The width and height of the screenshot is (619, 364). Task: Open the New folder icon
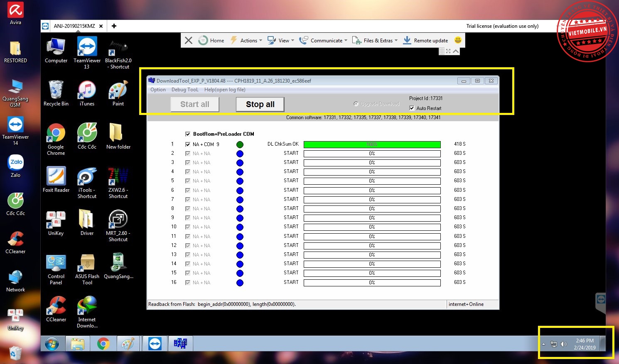(x=118, y=136)
